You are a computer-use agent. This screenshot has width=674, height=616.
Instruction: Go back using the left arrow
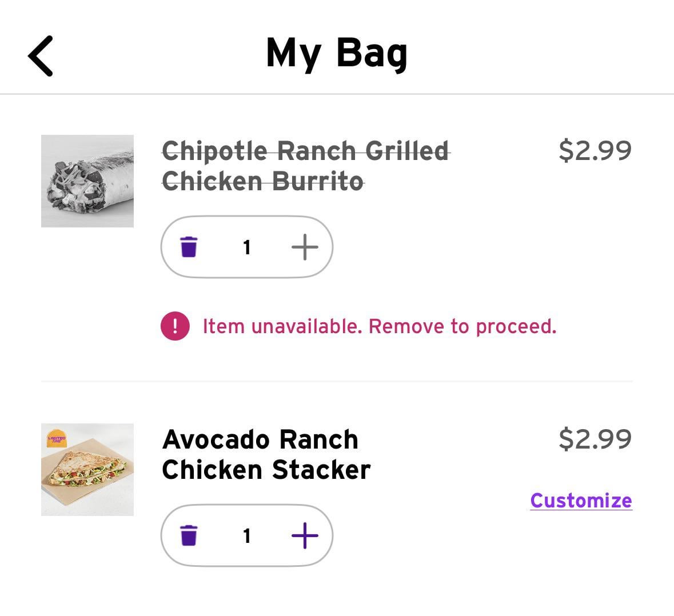(41, 56)
